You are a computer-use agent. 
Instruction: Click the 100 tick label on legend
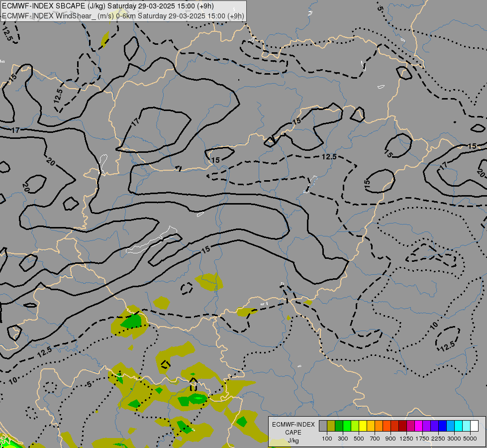click(327, 439)
